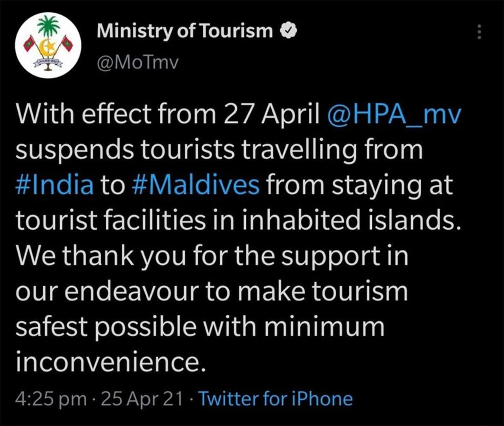Follow the #India hashtag

tap(55, 185)
